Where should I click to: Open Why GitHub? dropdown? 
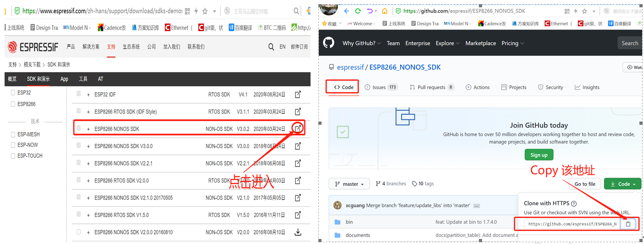coord(362,43)
